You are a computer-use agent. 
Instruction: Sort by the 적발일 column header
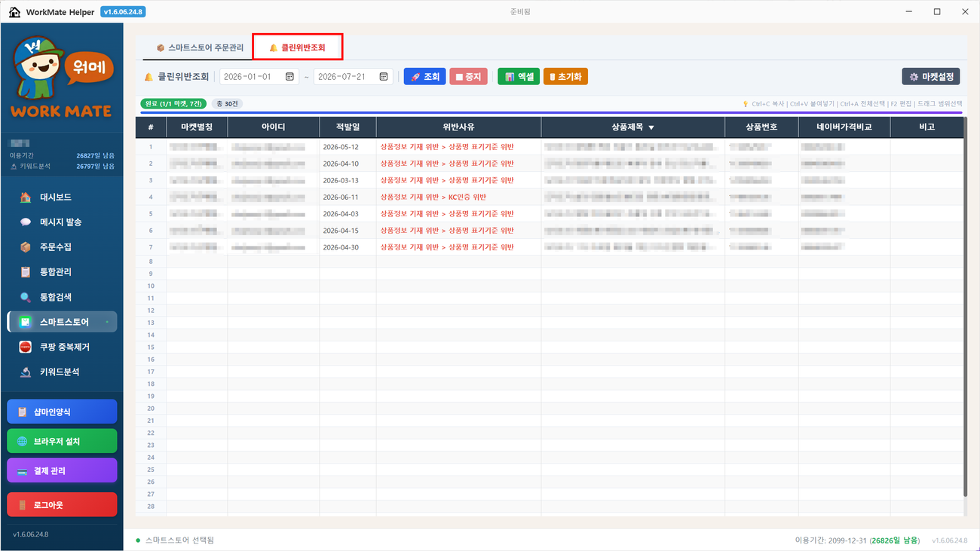pyautogui.click(x=348, y=127)
